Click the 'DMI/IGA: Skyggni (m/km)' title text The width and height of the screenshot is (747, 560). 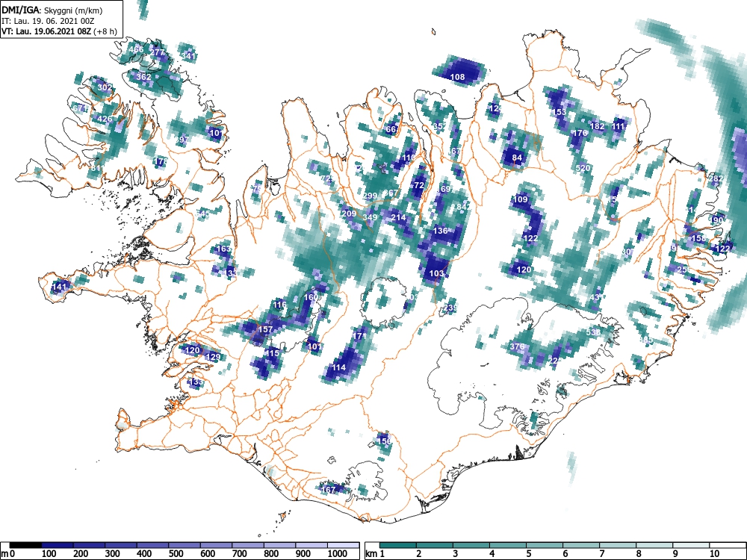52,10
